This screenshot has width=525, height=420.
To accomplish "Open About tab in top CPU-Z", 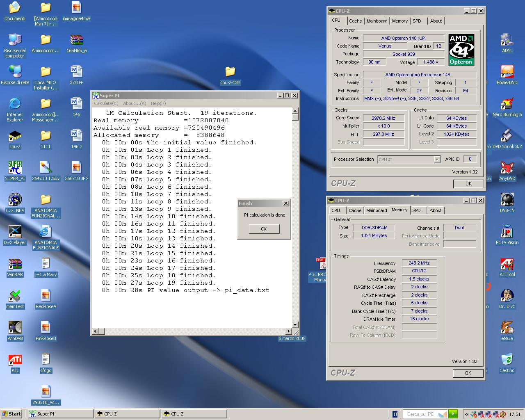I will pyautogui.click(x=436, y=21).
